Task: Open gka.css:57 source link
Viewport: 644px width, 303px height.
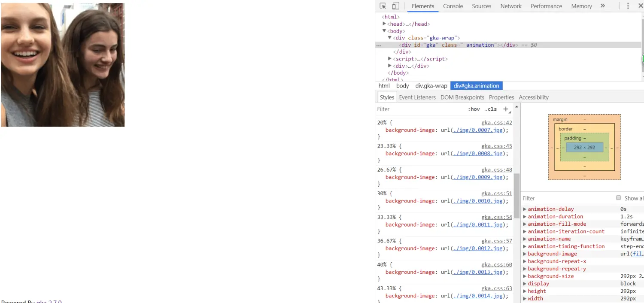Action: 497,241
